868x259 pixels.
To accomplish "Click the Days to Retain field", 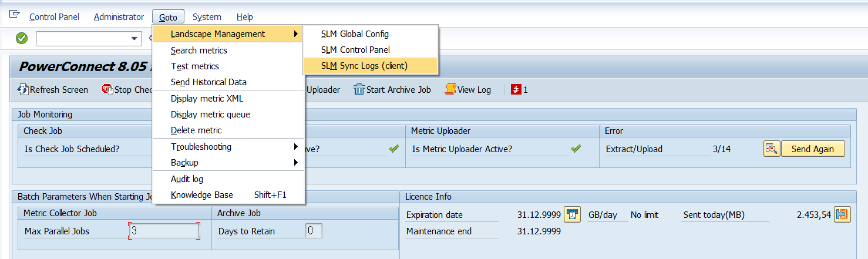I will [314, 231].
